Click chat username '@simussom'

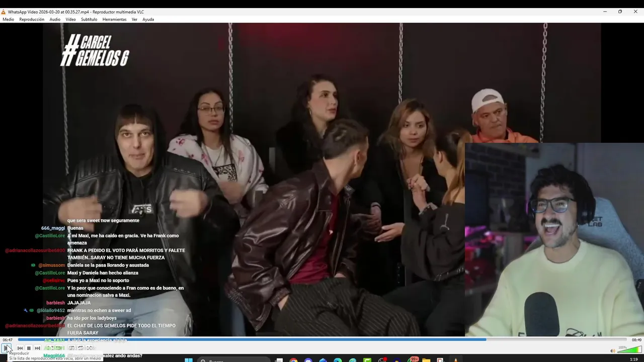coord(52,265)
